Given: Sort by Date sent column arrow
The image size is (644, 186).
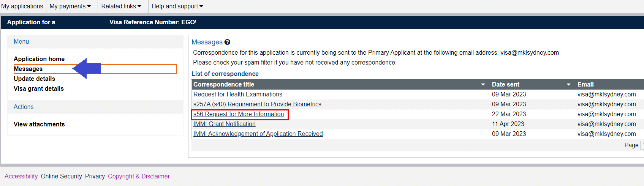Looking at the screenshot, I should [568, 85].
